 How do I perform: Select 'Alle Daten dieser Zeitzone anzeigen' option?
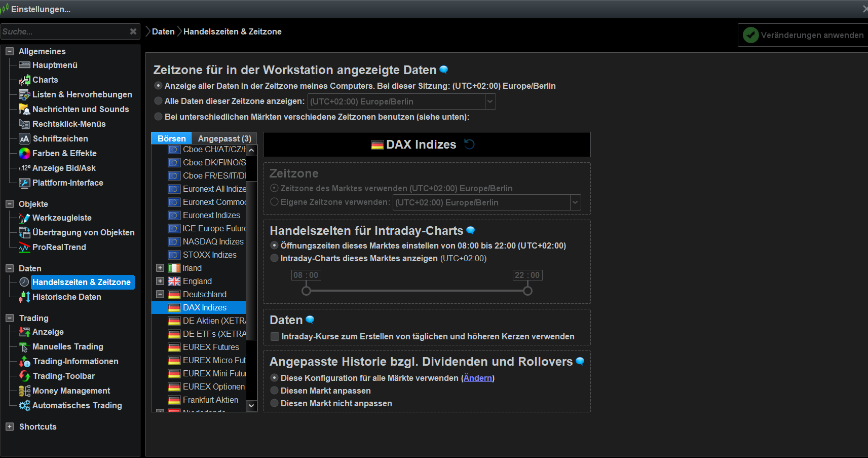tap(159, 101)
